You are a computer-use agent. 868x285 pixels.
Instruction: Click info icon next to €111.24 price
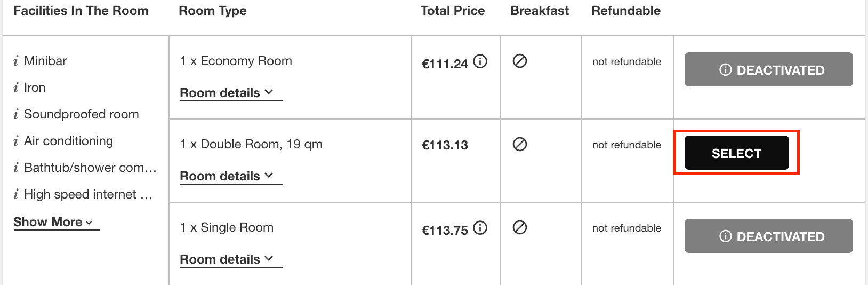pyautogui.click(x=480, y=61)
